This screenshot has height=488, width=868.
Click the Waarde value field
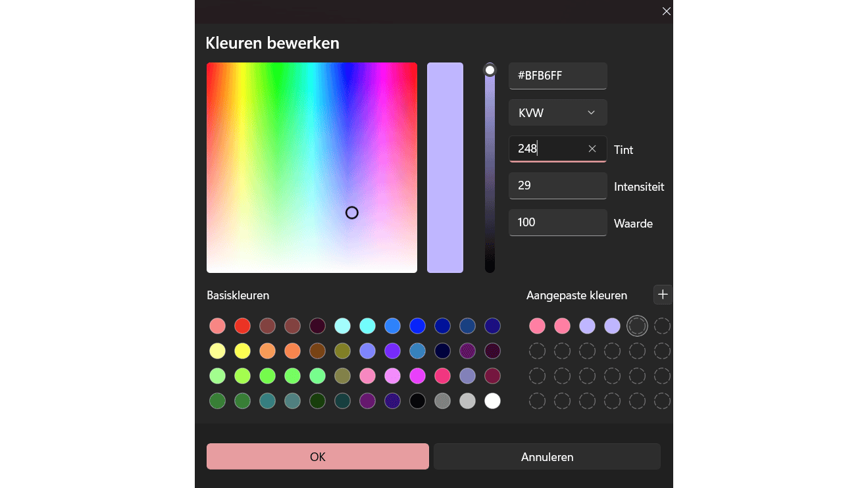coord(557,222)
